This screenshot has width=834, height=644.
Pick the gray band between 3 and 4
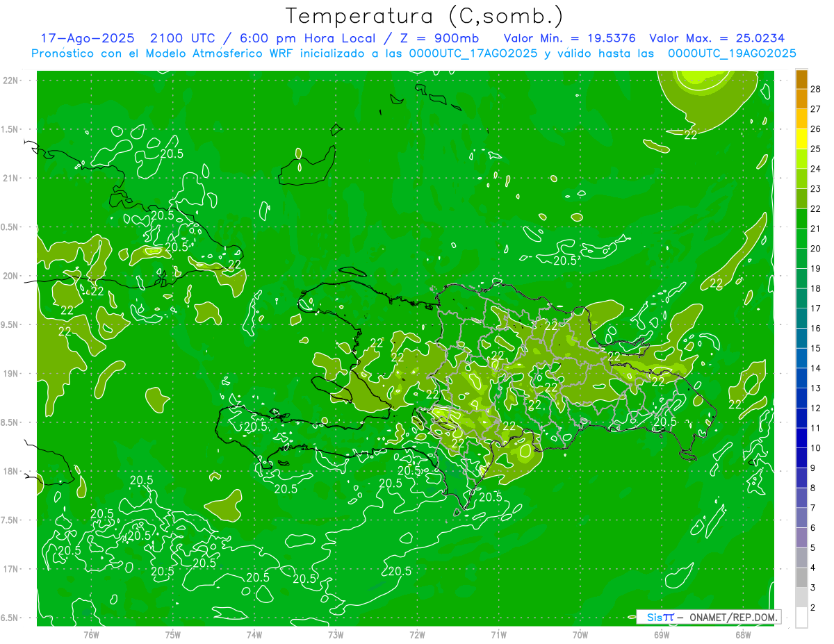click(x=801, y=577)
